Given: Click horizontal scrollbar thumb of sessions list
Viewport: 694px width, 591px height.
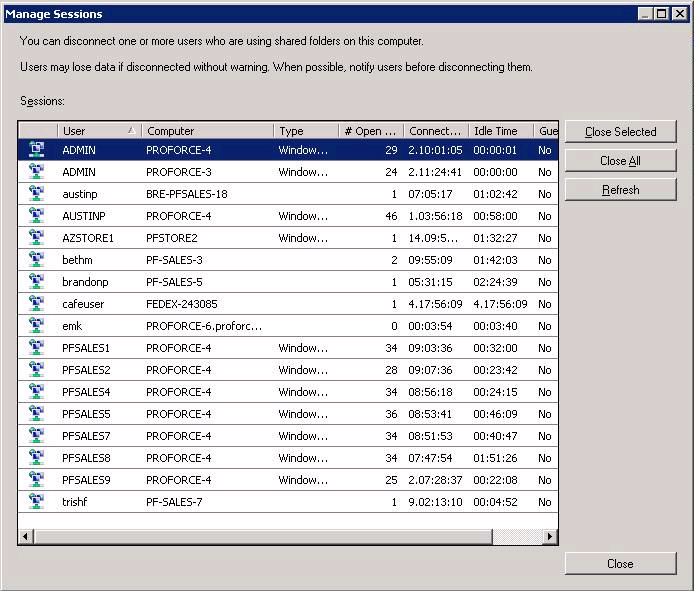Looking at the screenshot, I should pos(263,537).
